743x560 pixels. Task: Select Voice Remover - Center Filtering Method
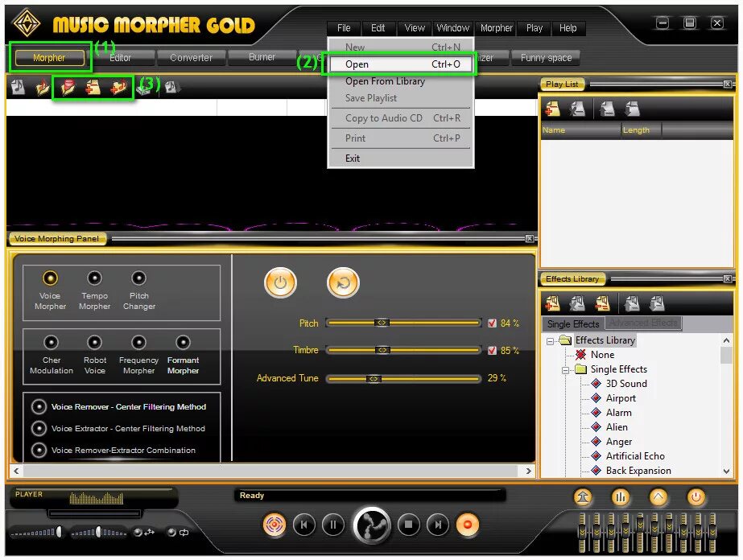pos(39,406)
